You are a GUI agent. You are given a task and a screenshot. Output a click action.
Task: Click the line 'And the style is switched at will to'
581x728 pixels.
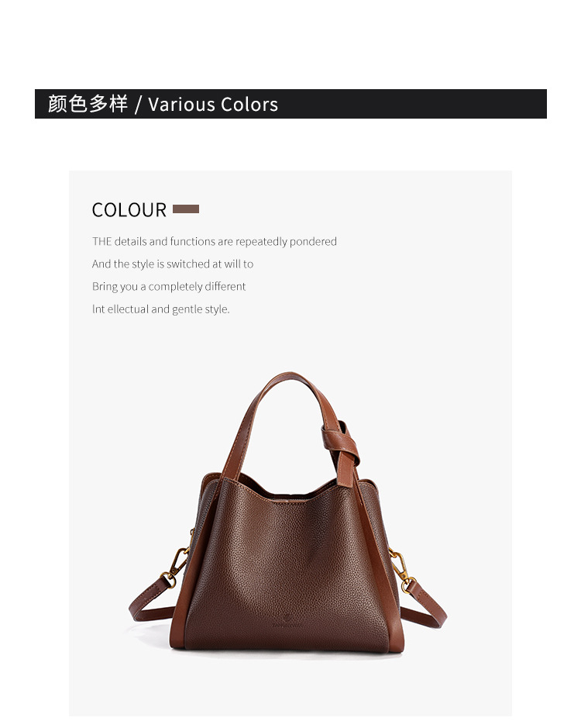click(x=173, y=264)
